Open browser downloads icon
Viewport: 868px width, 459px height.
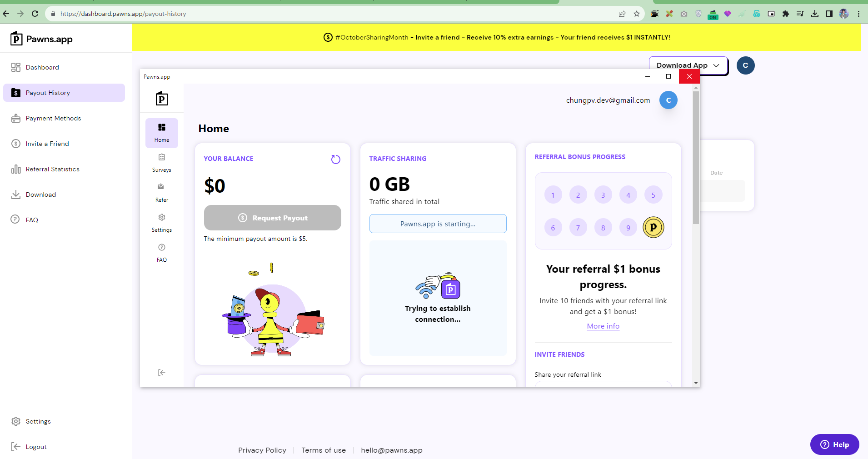[815, 14]
